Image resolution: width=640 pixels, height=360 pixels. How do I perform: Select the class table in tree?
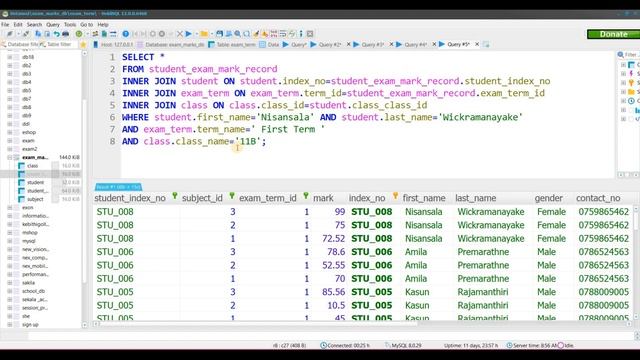[x=33, y=166]
